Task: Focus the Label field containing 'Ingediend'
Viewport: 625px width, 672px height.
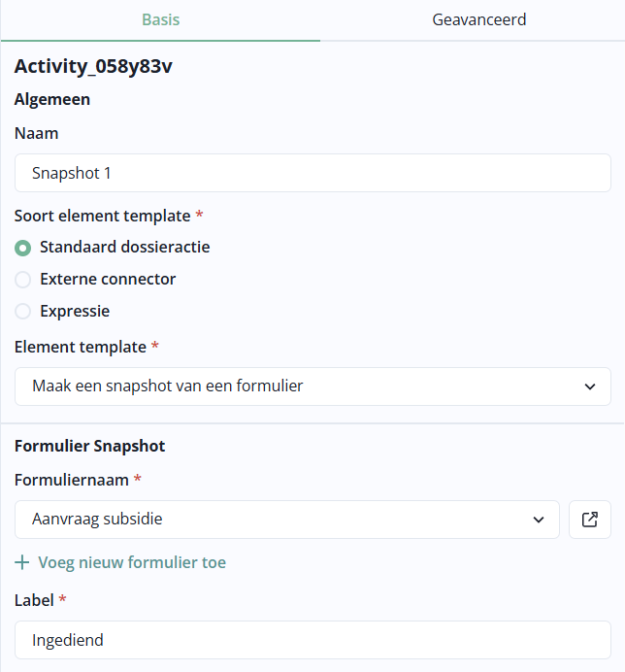Action: pos(312,640)
